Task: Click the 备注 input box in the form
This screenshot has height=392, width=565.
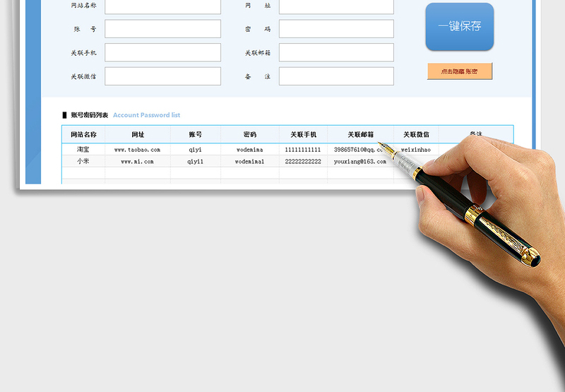Action: tap(336, 76)
